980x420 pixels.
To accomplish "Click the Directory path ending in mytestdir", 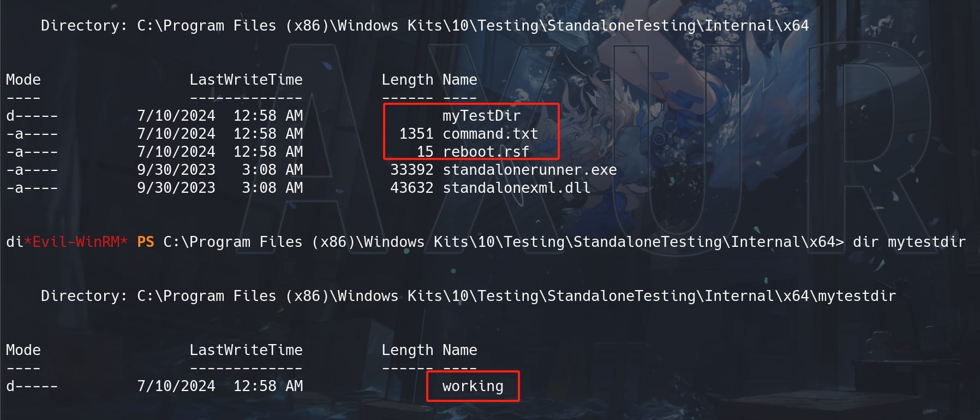I will [x=516, y=296].
